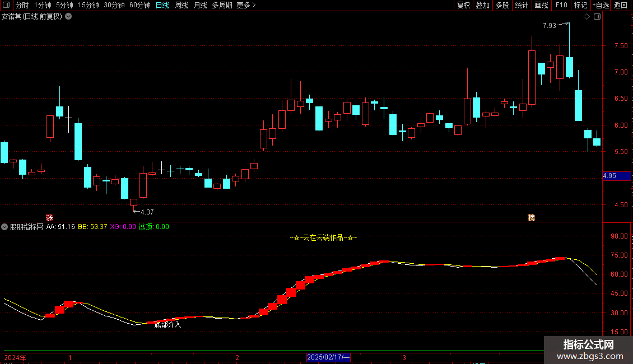Select the 60分钟 period tab
This screenshot has height=364, width=633.
click(x=140, y=5)
